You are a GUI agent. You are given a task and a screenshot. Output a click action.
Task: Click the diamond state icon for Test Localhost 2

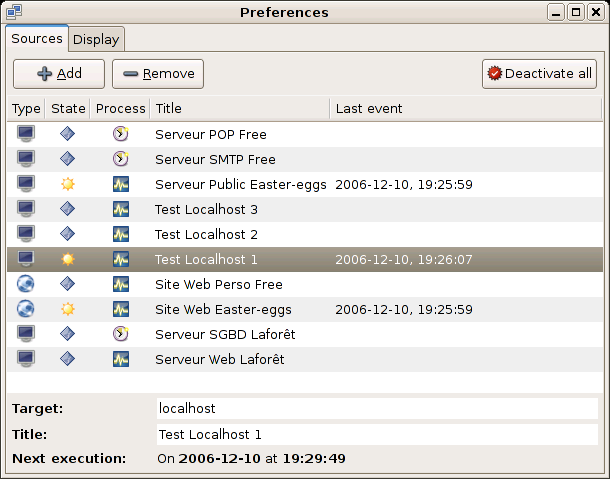pos(68,234)
